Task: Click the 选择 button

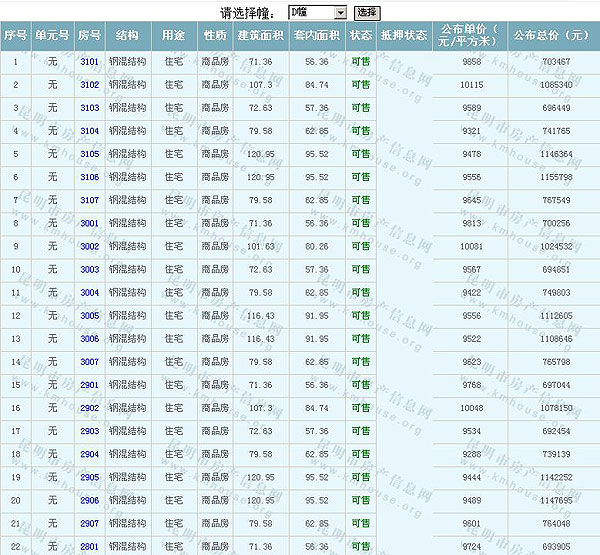Action: click(367, 12)
